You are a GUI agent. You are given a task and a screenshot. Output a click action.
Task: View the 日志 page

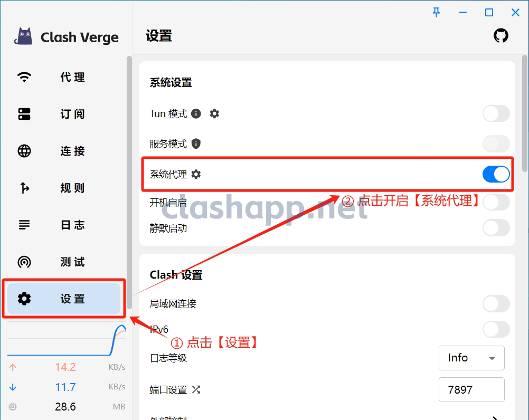coord(64,224)
